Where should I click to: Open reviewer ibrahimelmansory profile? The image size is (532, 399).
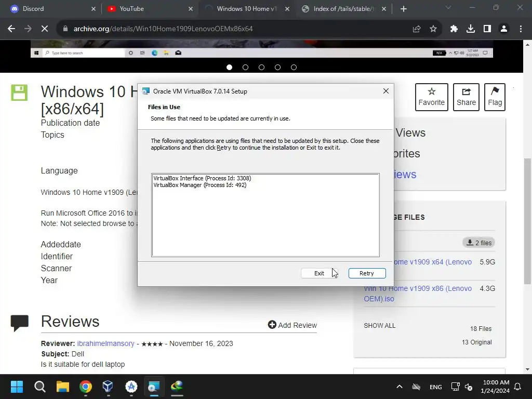(x=105, y=343)
